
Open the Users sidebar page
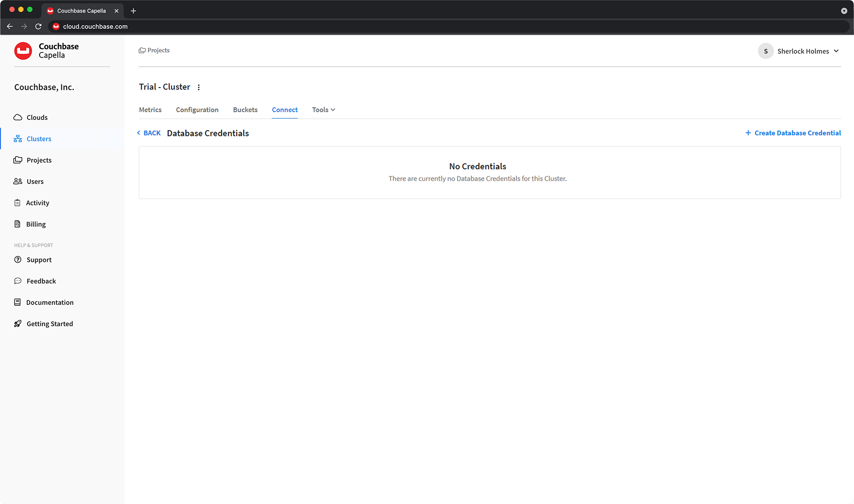point(28,181)
